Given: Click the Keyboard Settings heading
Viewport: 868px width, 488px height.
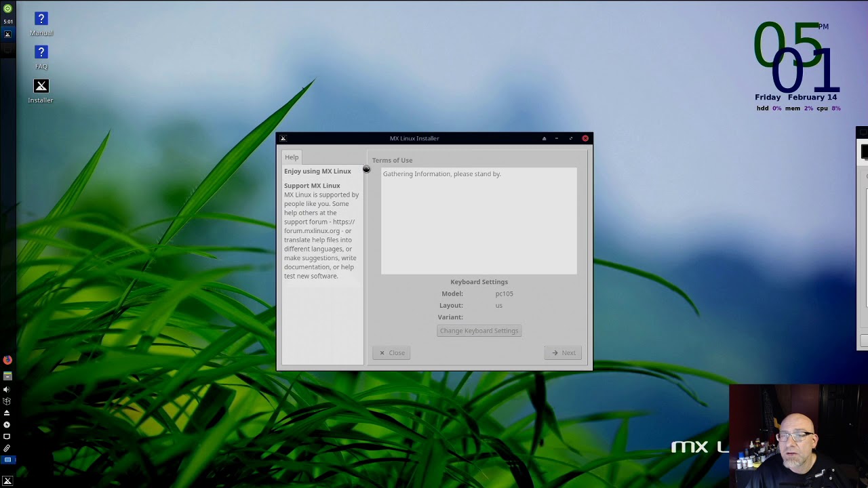Looking at the screenshot, I should (479, 282).
